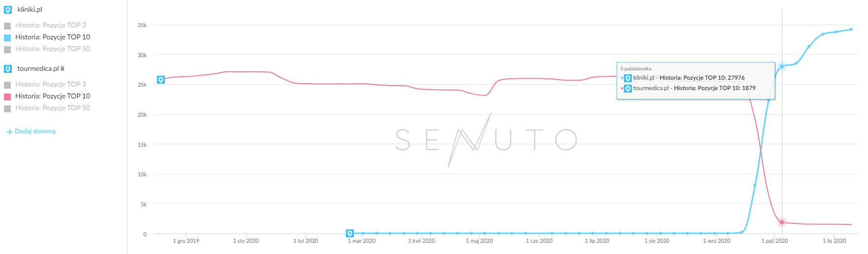This screenshot has height=254, width=868.
Task: Enable kliniki.pl Historia: Pozycje TOP 3 series
Action: 50,25
